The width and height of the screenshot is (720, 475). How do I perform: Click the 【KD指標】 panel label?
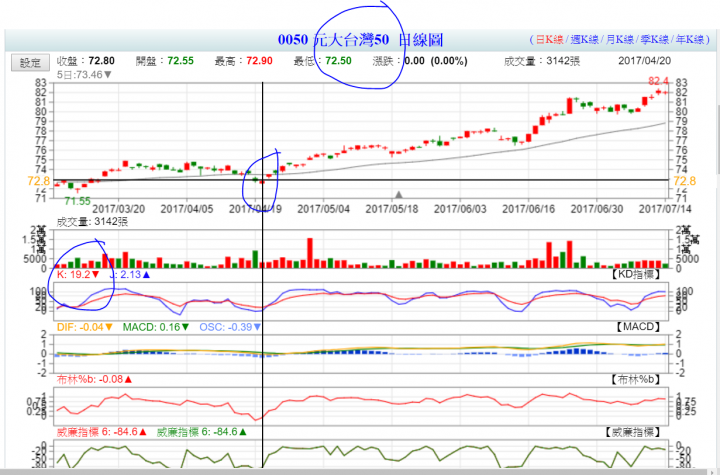coord(635,274)
